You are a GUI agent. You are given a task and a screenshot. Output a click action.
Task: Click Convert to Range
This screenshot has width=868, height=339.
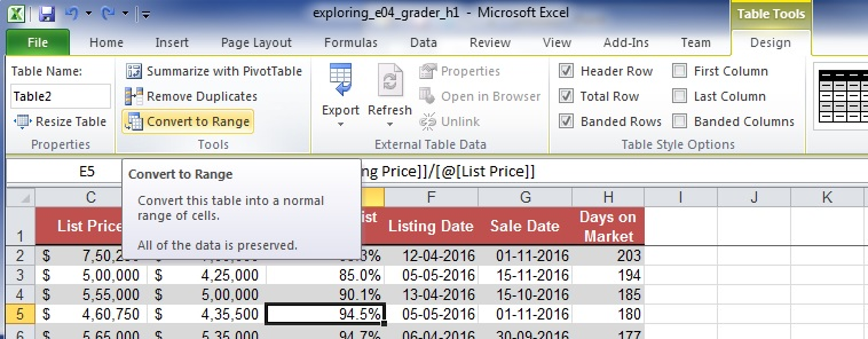tap(188, 122)
